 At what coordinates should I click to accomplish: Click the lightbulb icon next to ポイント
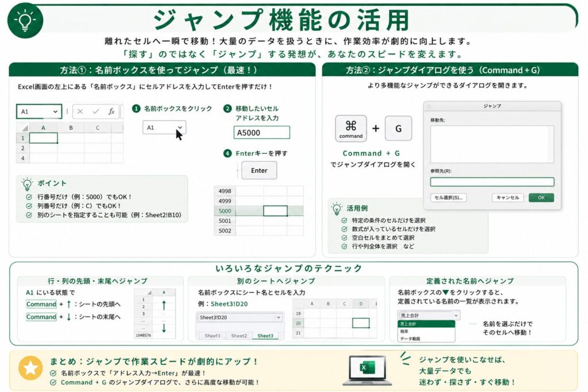click(27, 184)
